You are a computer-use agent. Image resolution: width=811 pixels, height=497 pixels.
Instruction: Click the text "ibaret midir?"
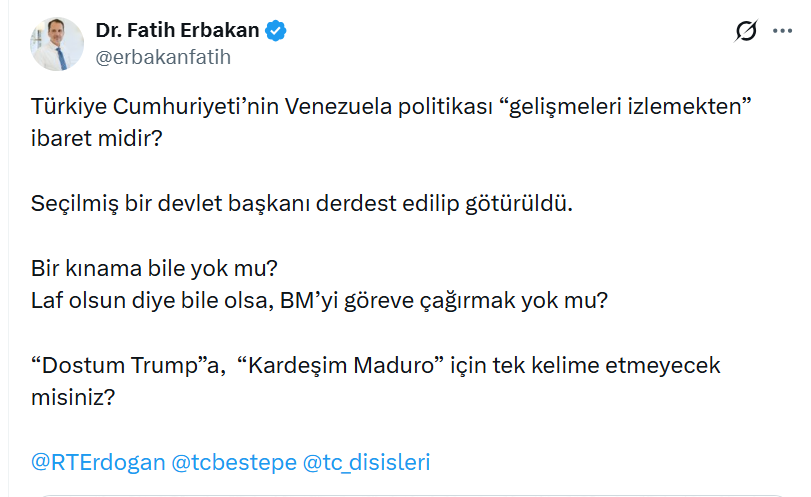tap(97, 137)
